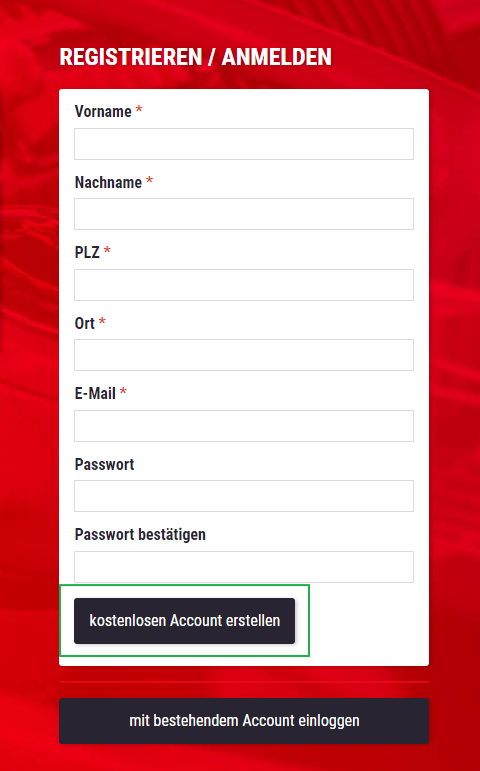Click the Passwort bestätigen label
This screenshot has width=480, height=771.
(140, 535)
